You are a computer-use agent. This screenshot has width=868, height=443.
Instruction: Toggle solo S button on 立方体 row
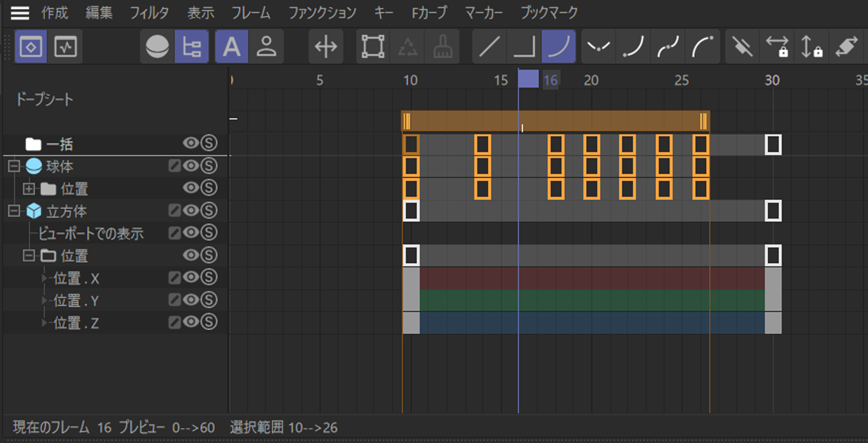[x=209, y=211]
